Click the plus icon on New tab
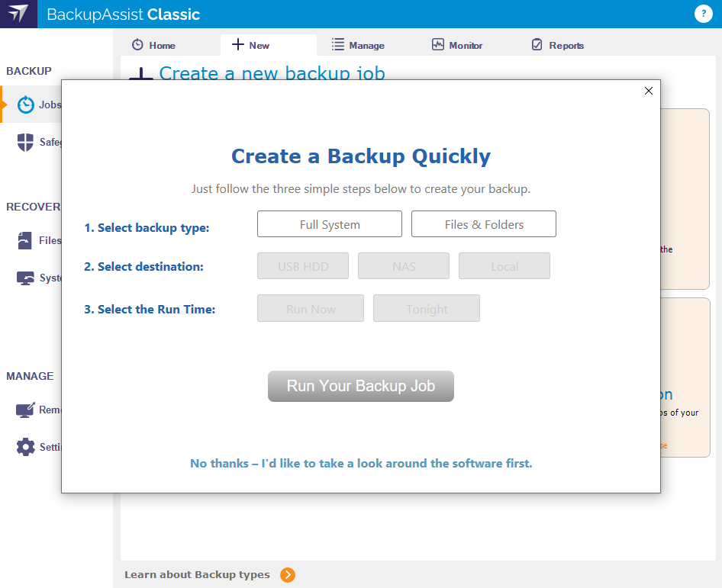The image size is (722, 588). pyautogui.click(x=237, y=44)
